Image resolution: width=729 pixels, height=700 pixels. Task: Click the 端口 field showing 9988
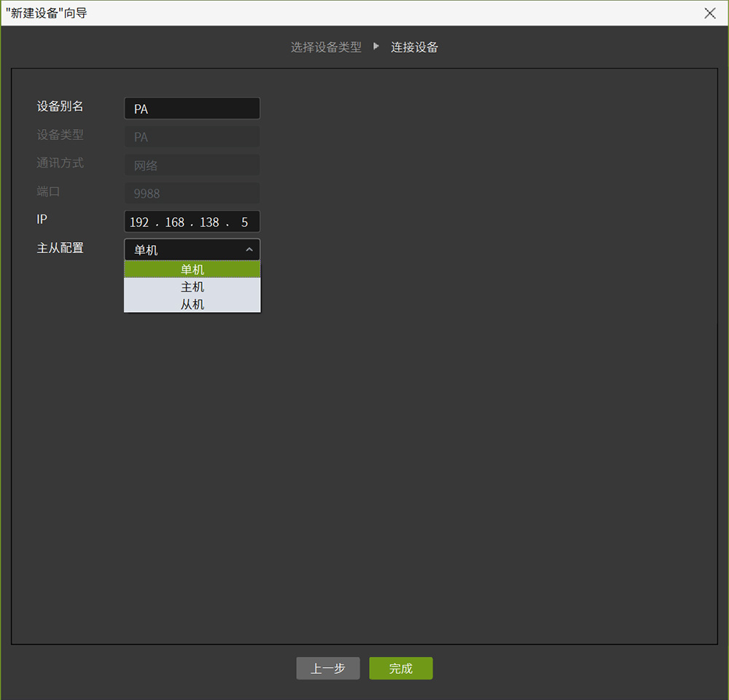click(x=192, y=194)
